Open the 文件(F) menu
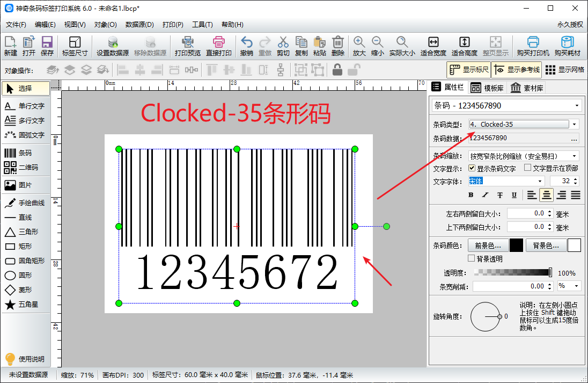The height and width of the screenshot is (383, 588). click(x=16, y=24)
